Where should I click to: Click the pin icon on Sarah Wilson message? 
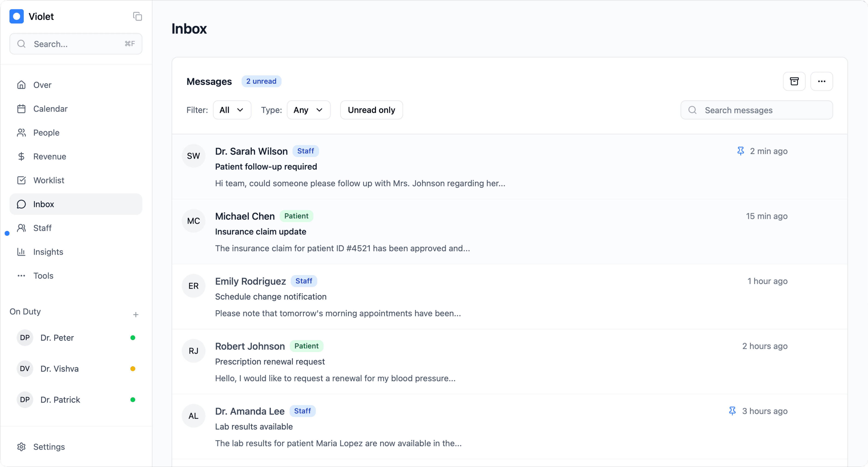click(740, 151)
